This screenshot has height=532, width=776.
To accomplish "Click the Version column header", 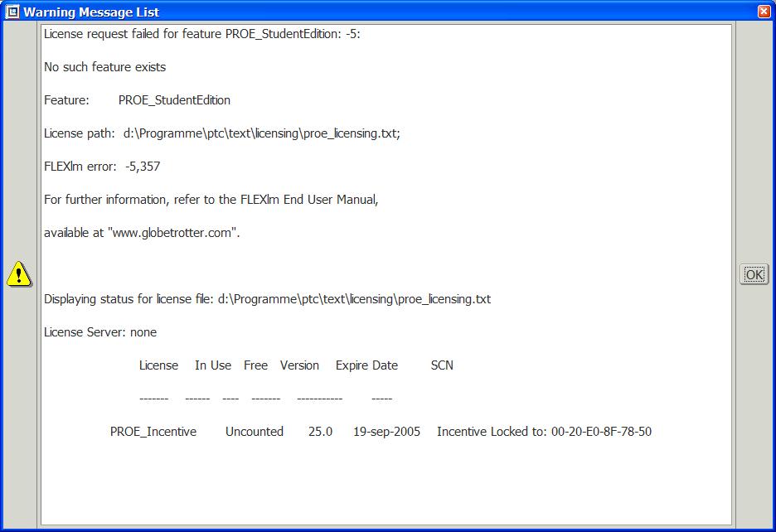I will point(299,365).
